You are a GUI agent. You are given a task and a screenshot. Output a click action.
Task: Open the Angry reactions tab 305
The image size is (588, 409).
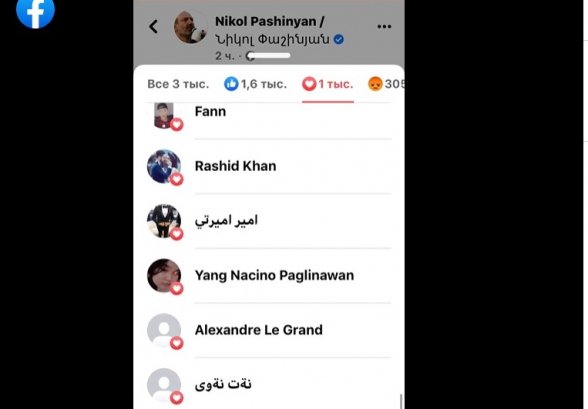386,84
